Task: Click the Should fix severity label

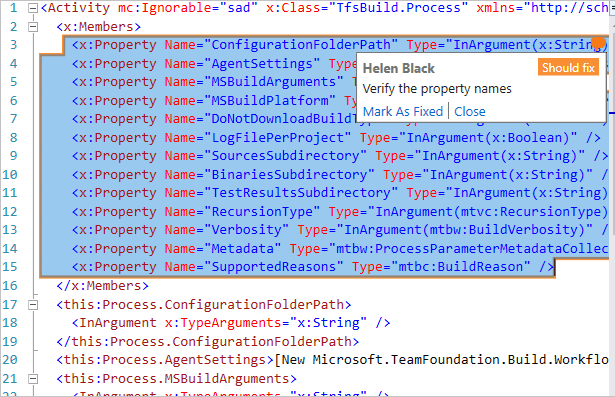Action: 568,68
